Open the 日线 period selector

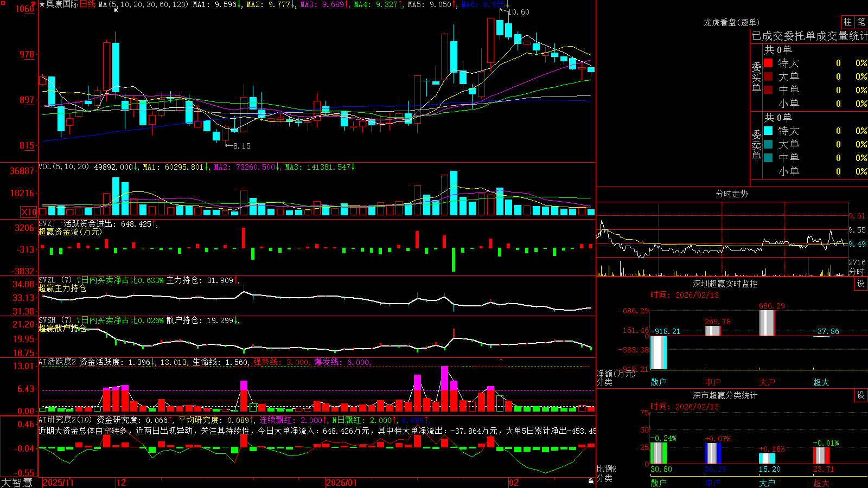(87, 4)
